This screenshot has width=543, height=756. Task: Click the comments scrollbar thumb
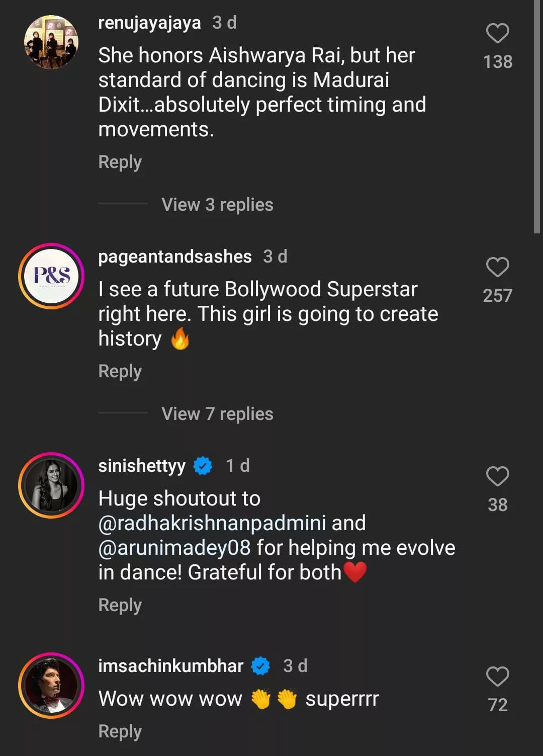pyautogui.click(x=537, y=116)
